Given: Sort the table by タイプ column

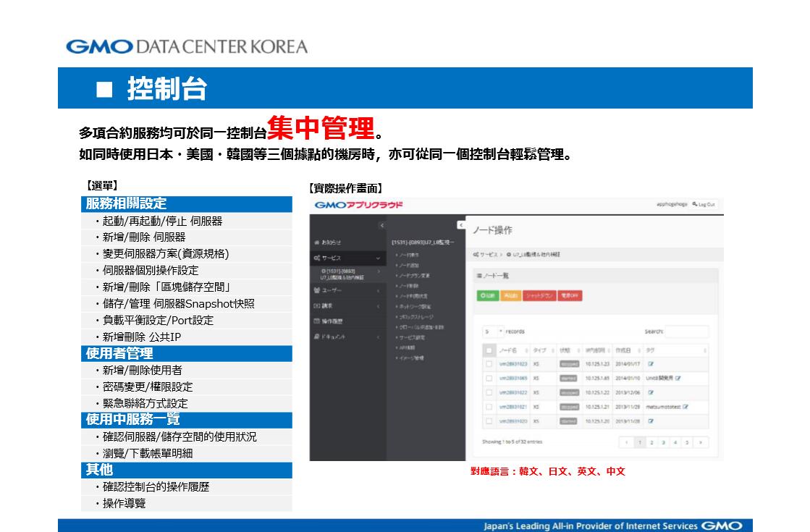Looking at the screenshot, I should [543, 350].
